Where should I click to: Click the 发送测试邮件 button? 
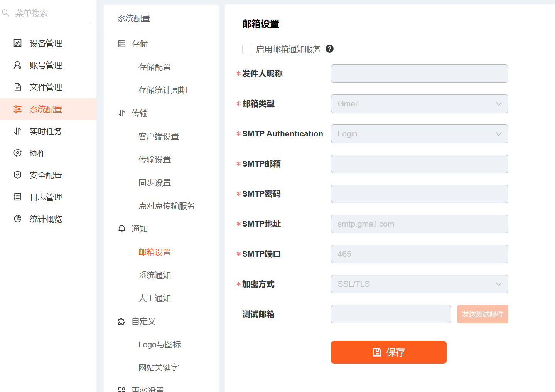[482, 314]
